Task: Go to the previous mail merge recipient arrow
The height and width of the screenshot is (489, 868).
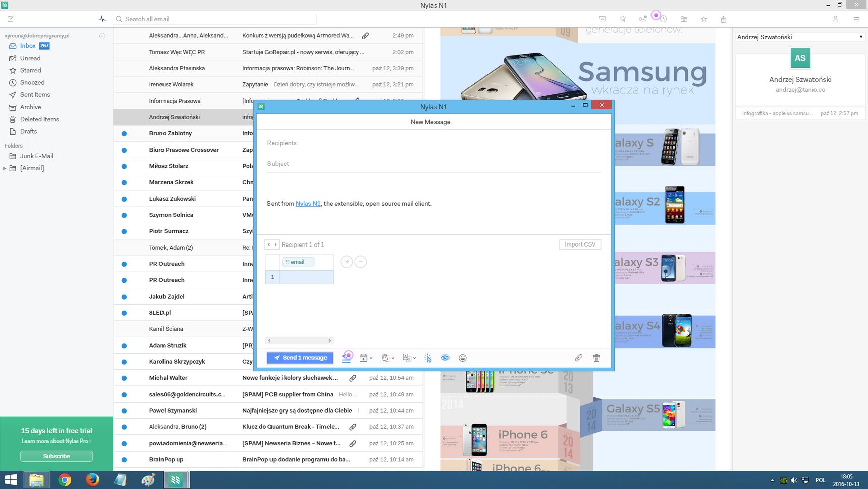Action: (x=269, y=244)
